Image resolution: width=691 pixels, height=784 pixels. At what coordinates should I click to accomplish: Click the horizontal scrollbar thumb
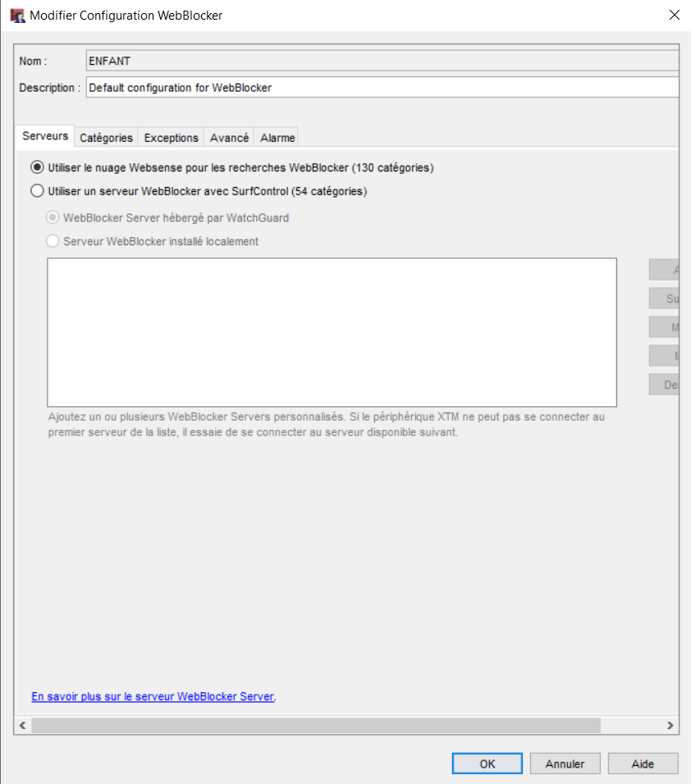pos(316,725)
